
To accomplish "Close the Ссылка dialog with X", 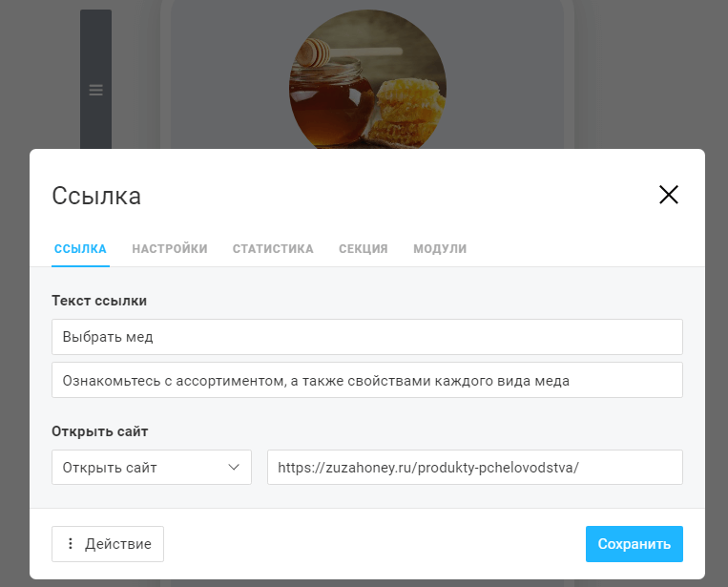I will tap(668, 195).
